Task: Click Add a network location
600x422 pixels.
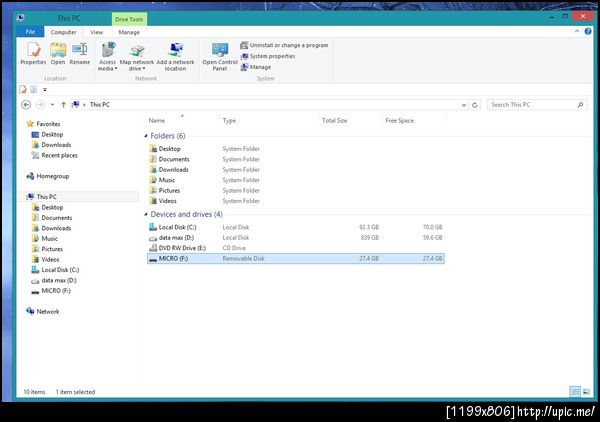Action: click(x=175, y=57)
